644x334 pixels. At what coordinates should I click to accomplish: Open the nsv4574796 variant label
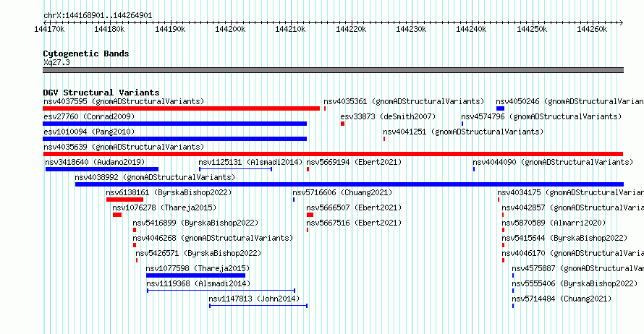pyautogui.click(x=541, y=116)
